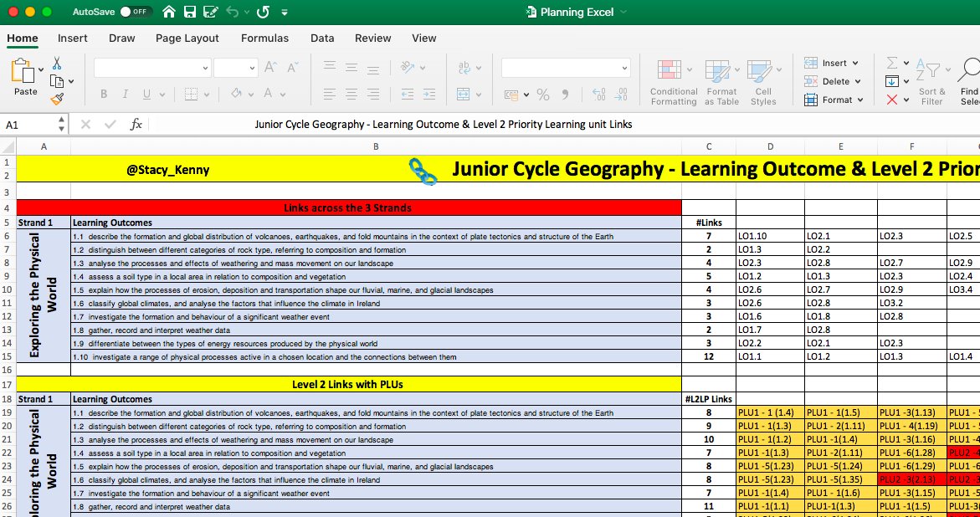Select the Format Painter icon
Viewport: 980px width, 517px height.
(x=57, y=98)
